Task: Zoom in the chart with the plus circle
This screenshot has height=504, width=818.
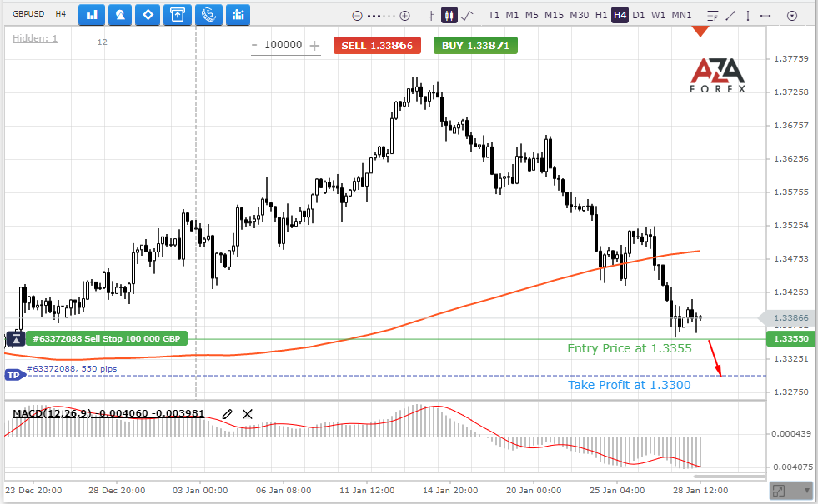Action: point(404,16)
